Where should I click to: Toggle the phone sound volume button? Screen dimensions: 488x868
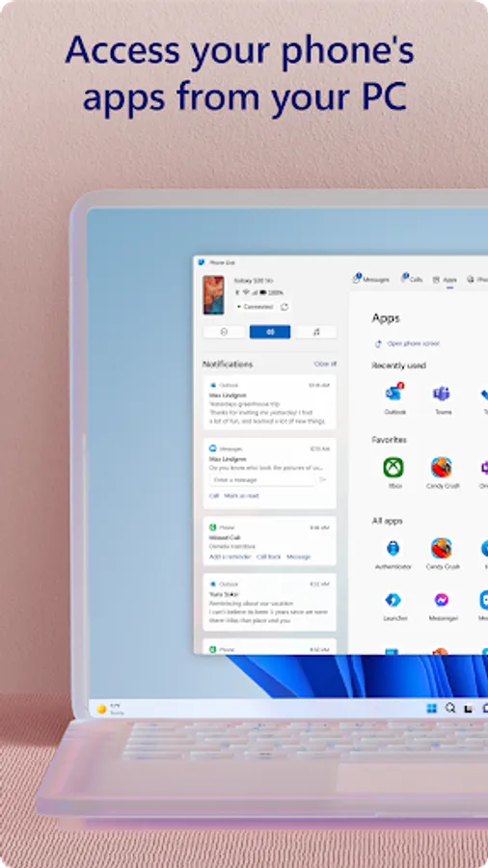[x=270, y=332]
